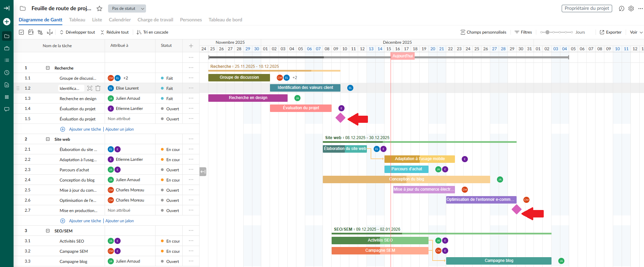The height and width of the screenshot is (267, 644).
Task: Toggle the select-all checkbox in toolbar
Action: (21, 32)
